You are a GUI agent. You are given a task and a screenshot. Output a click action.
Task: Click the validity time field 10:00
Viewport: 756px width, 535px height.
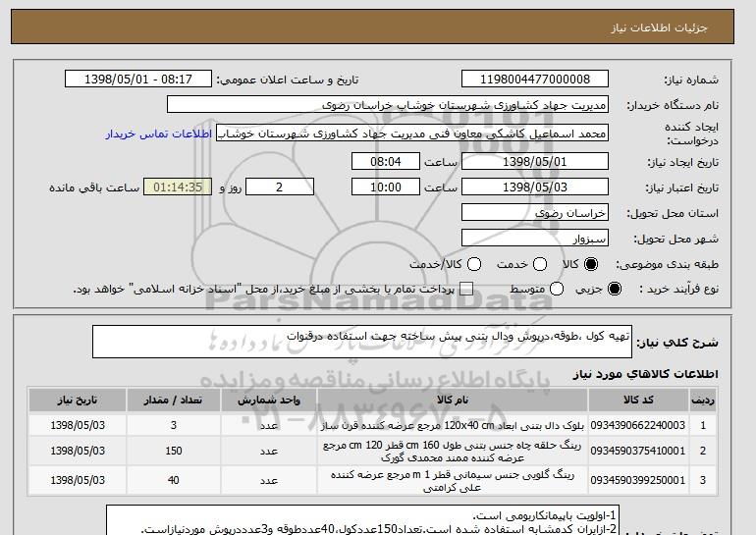pyautogui.click(x=386, y=187)
